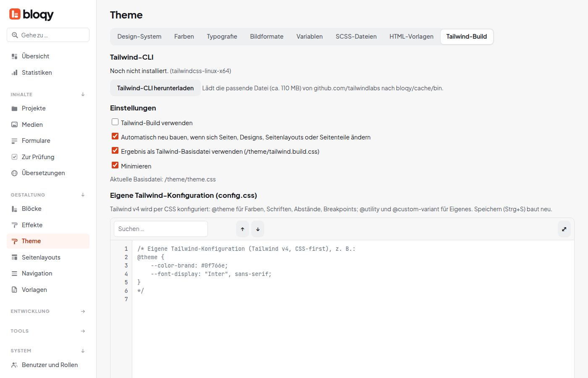Image resolution: width=588 pixels, height=378 pixels.
Task: Click the Blöcke icon in sidebar
Action: pyautogui.click(x=14, y=209)
